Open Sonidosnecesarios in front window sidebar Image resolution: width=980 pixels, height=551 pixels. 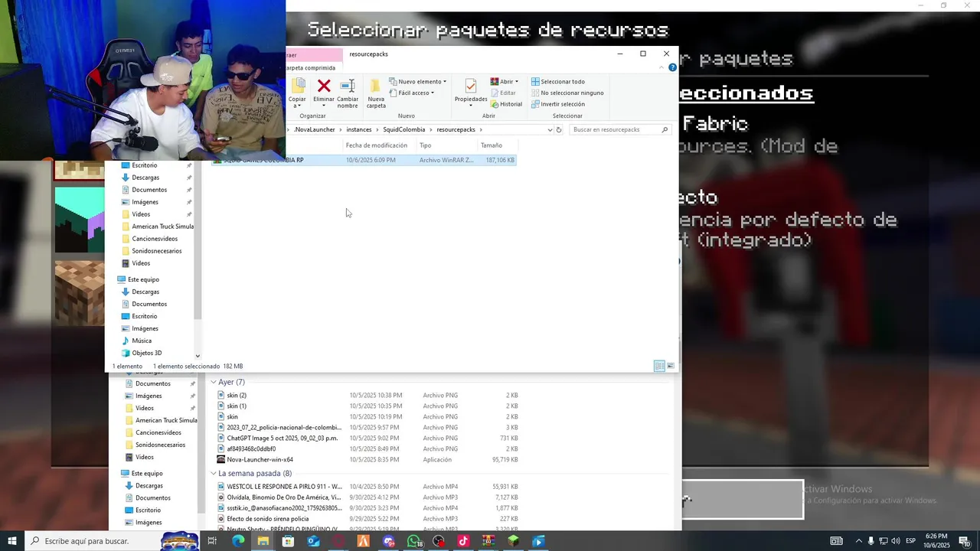pyautogui.click(x=152, y=251)
